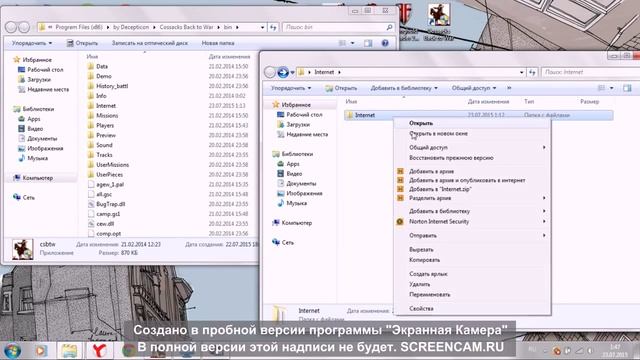Open Windows Explorer from the taskbar
The image size is (640, 360).
[x=69, y=350]
